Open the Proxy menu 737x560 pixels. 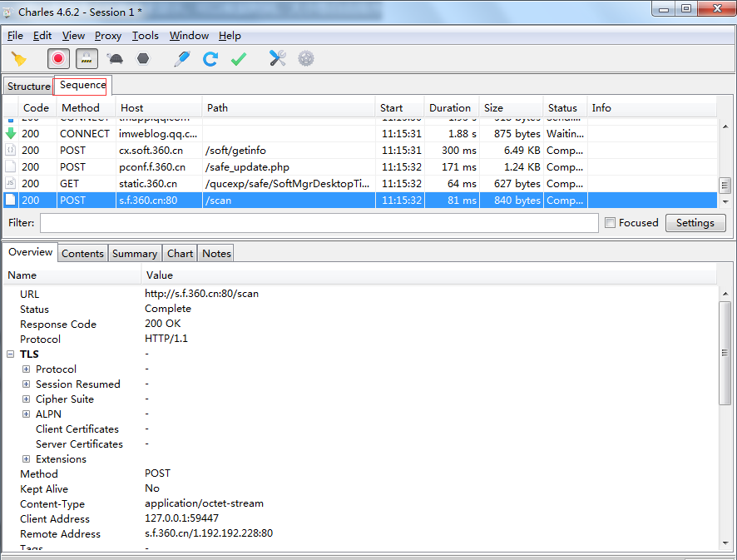click(107, 36)
